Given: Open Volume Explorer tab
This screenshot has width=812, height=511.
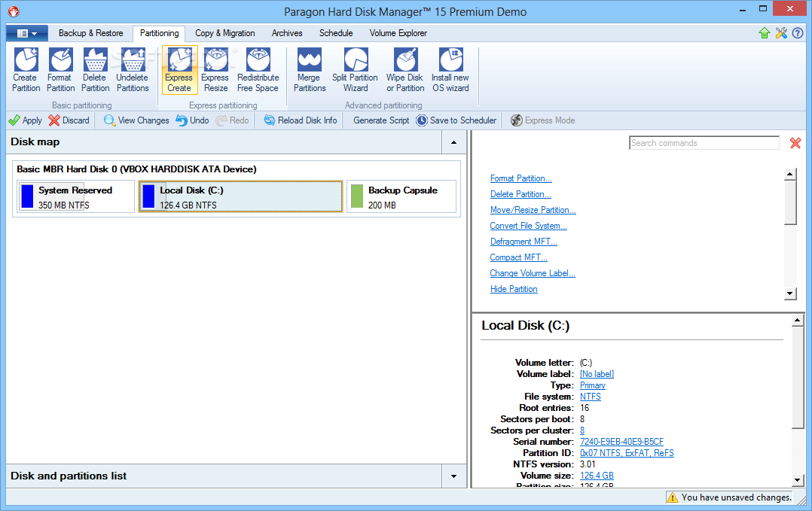Looking at the screenshot, I should [x=398, y=33].
